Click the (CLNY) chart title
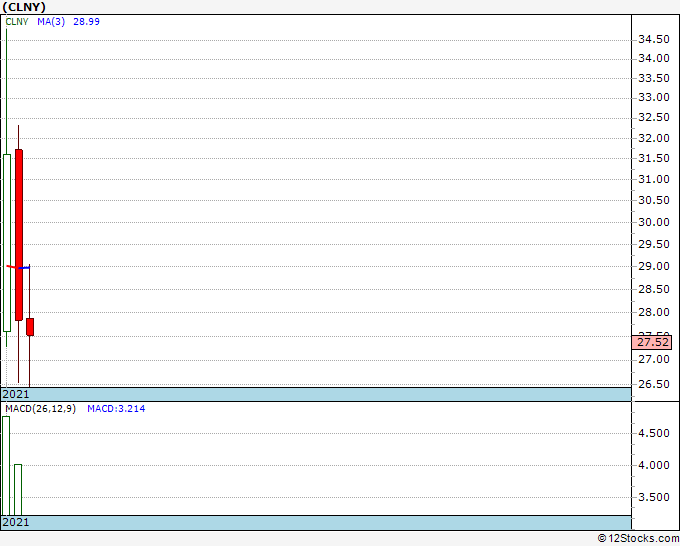680x546 pixels. pos(24,7)
